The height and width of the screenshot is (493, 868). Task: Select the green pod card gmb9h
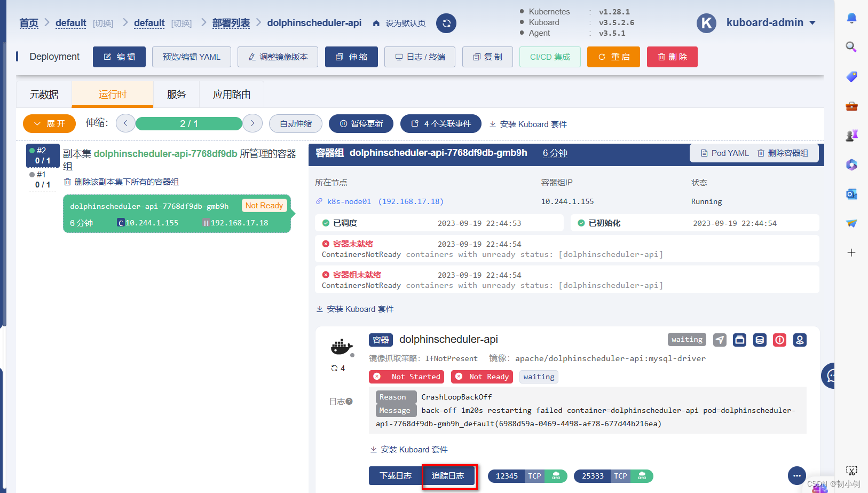point(177,214)
